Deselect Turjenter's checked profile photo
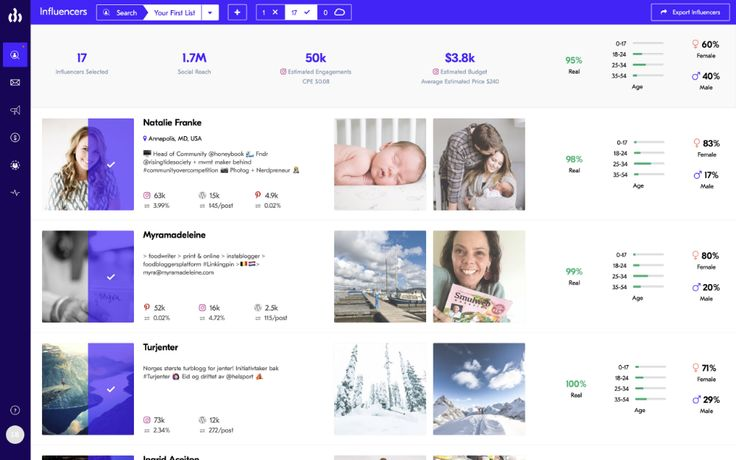The height and width of the screenshot is (460, 736). pos(88,389)
